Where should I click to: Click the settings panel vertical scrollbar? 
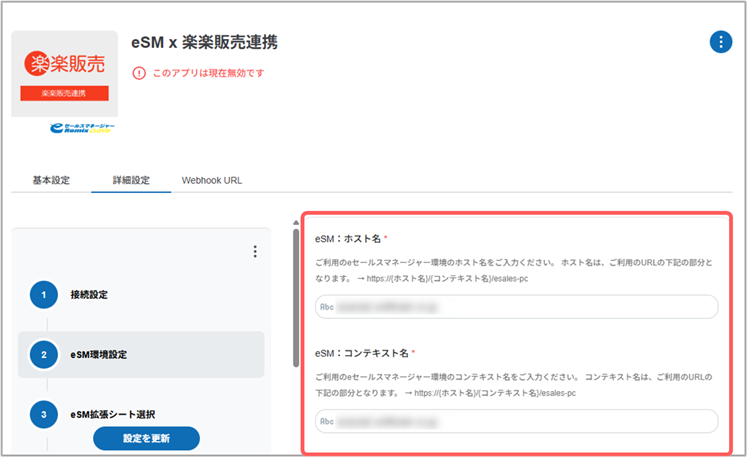[295, 300]
